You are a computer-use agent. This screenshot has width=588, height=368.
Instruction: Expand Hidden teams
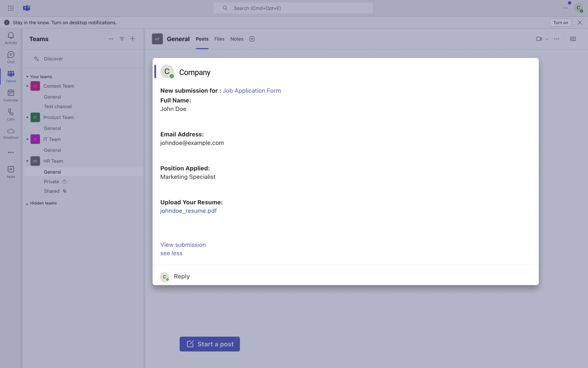(x=28, y=203)
